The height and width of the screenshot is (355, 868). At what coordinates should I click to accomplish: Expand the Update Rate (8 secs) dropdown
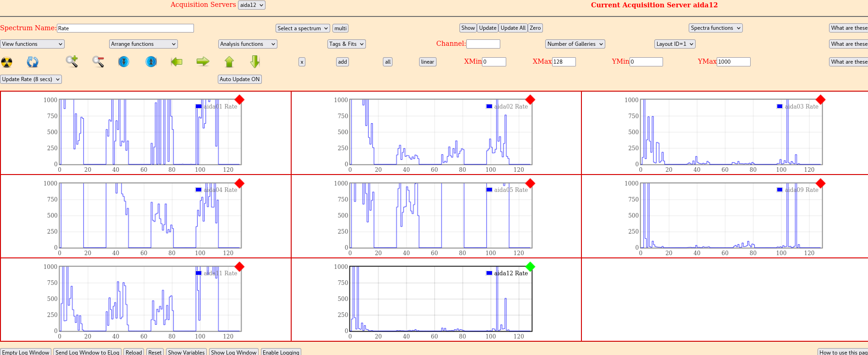[31, 79]
